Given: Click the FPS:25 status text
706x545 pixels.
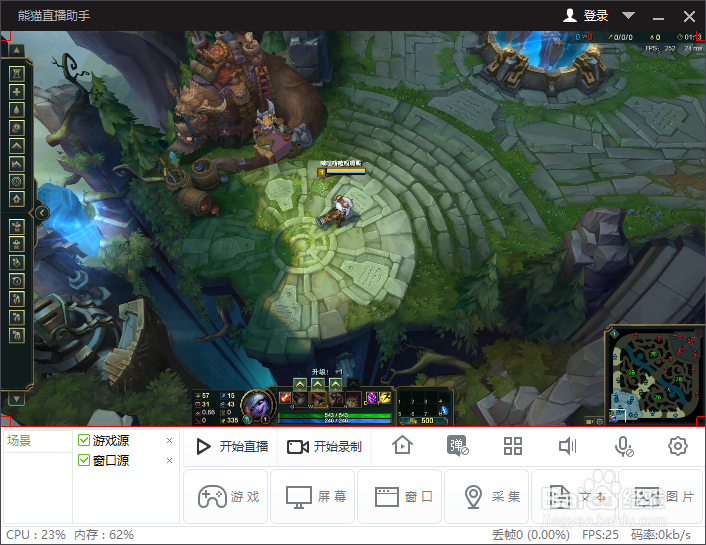Looking at the screenshot, I should 600,535.
